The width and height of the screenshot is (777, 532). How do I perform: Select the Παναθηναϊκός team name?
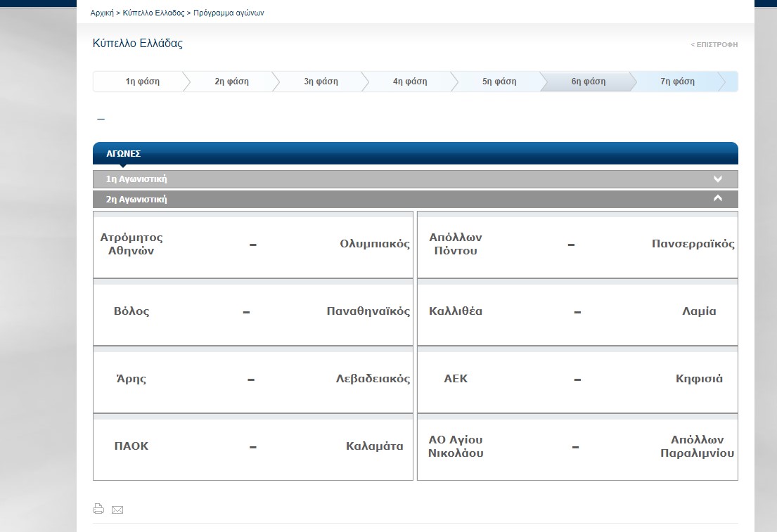tap(368, 311)
